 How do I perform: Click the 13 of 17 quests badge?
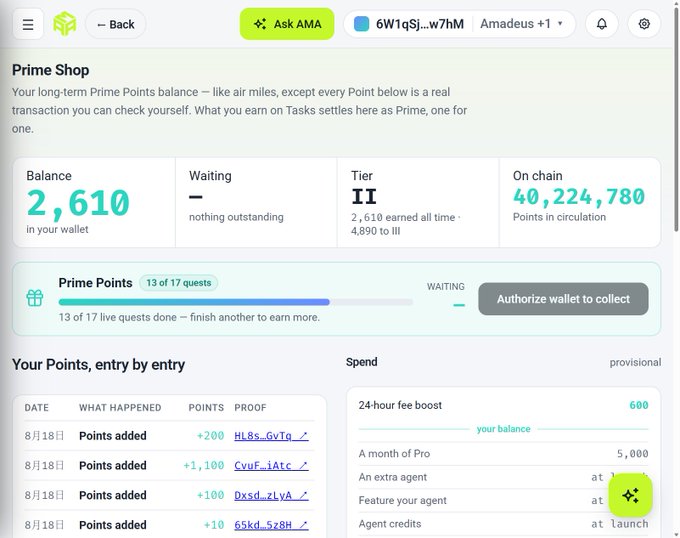179,283
